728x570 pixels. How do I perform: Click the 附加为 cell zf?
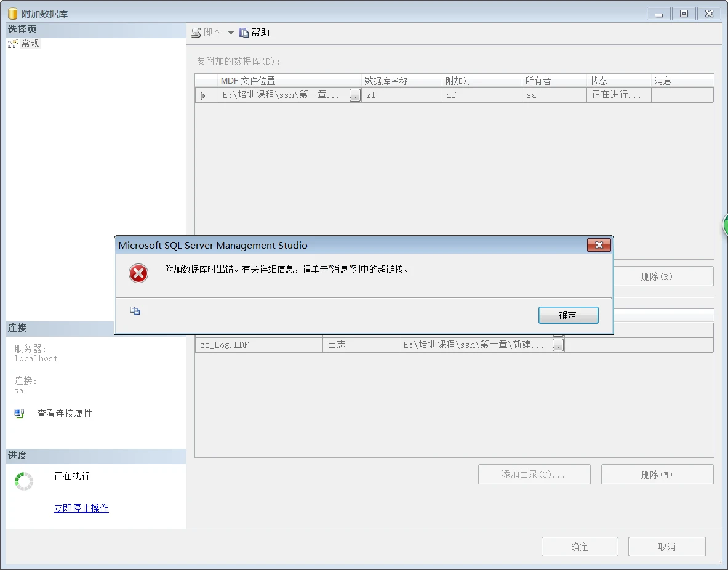pos(482,95)
